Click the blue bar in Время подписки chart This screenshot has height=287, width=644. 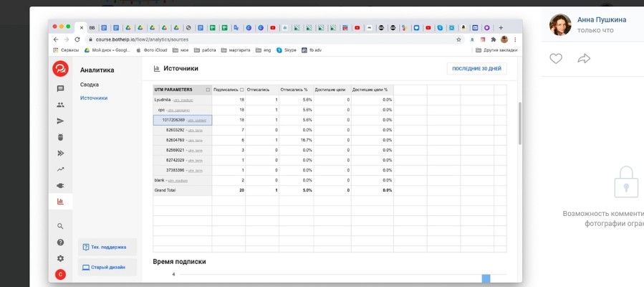(486, 278)
